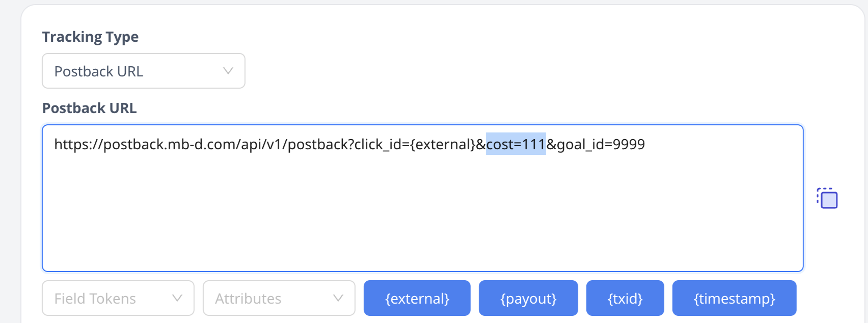Click the chevron arrow beside Postback URL selection
Screen dimensions: 868x323
click(x=228, y=71)
